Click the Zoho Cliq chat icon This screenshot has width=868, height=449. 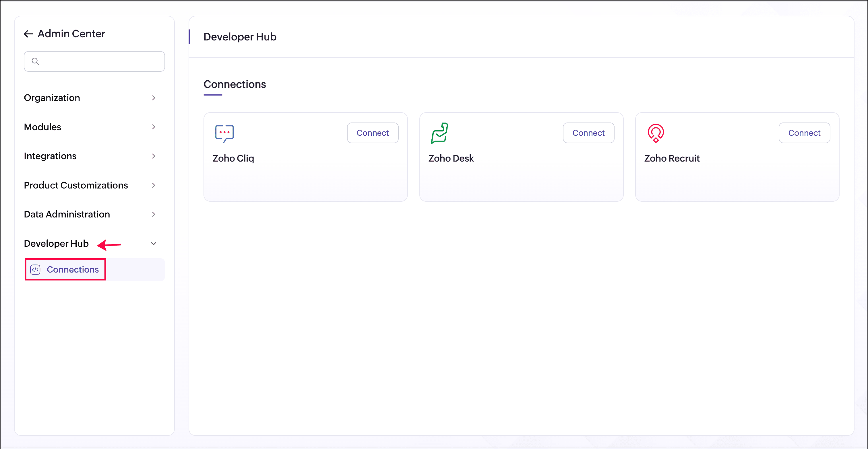[224, 134]
